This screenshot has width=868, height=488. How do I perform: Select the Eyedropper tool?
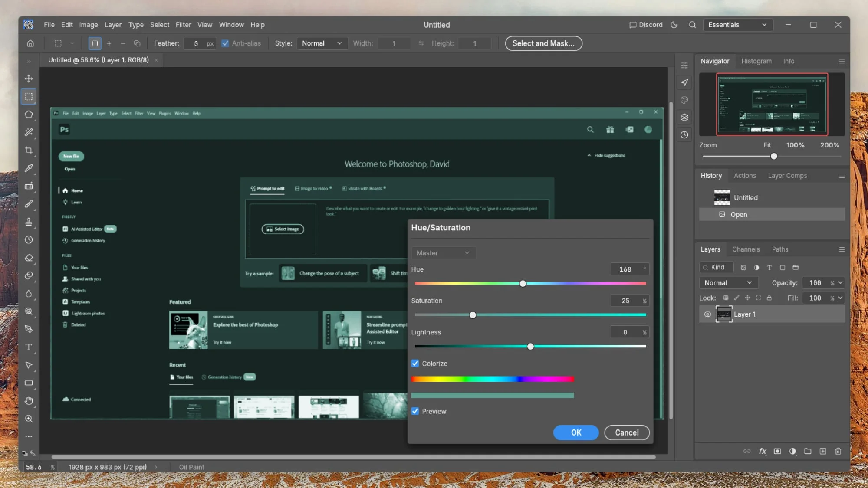pyautogui.click(x=29, y=168)
